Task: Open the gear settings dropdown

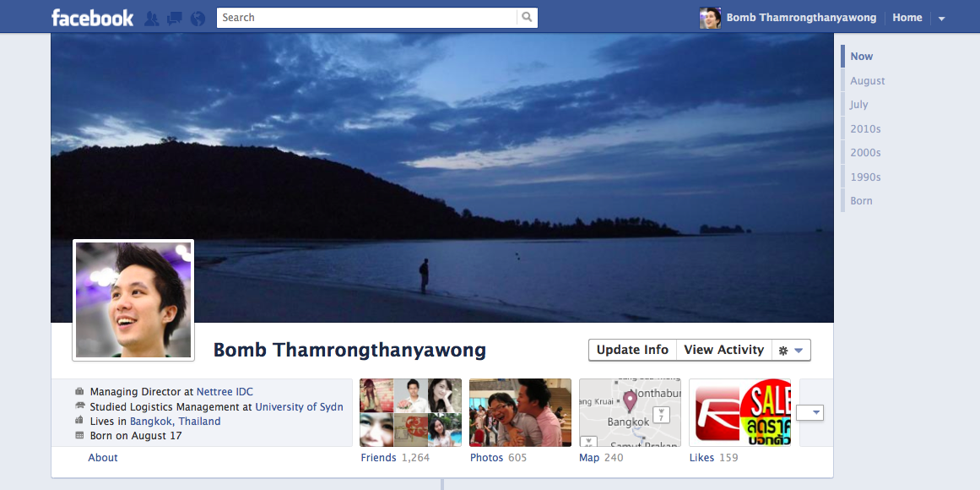Action: pyautogui.click(x=791, y=351)
